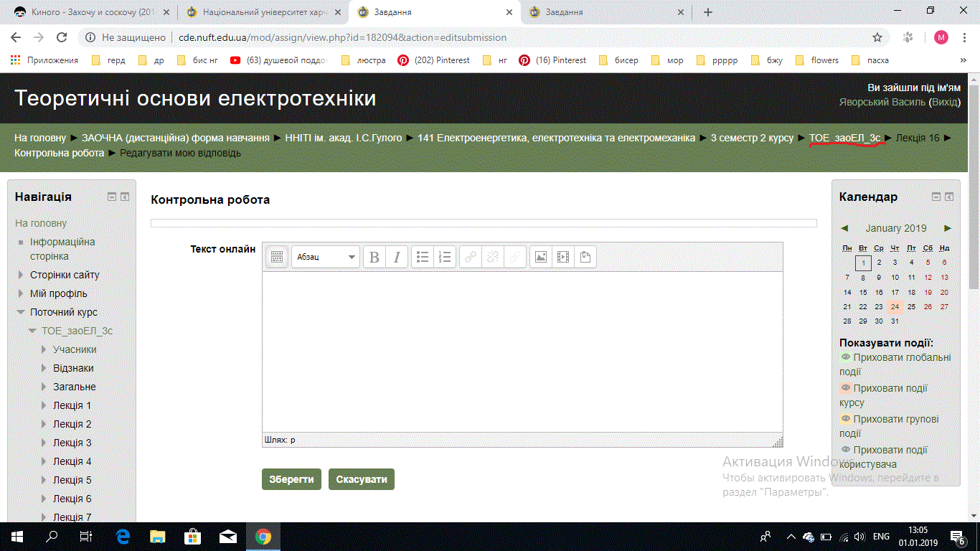Create a bulleted list
This screenshot has height=551, width=980.
tap(422, 256)
